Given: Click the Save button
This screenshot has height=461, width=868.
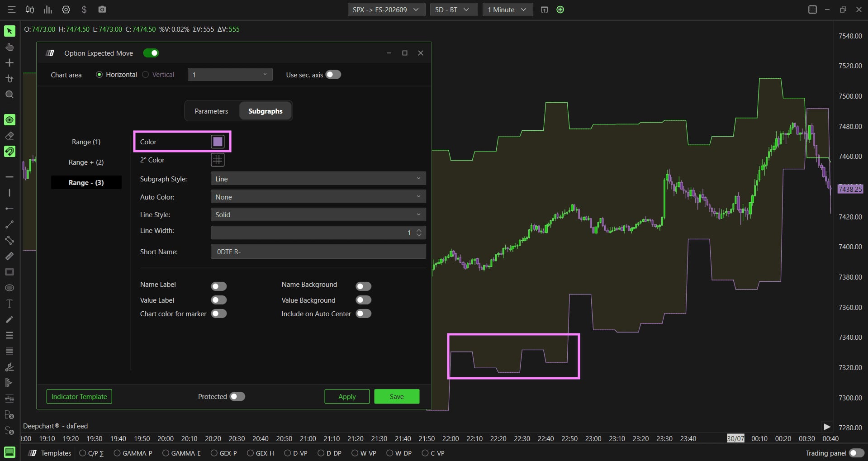Looking at the screenshot, I should (x=397, y=396).
